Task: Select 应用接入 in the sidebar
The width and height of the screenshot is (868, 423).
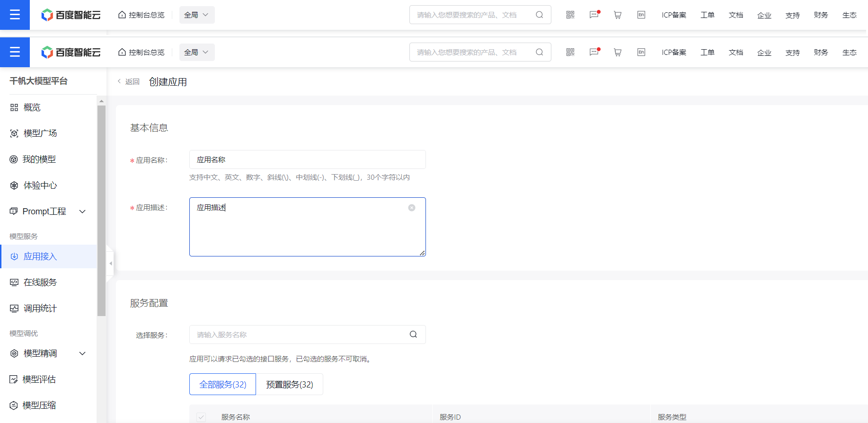Action: point(48,256)
